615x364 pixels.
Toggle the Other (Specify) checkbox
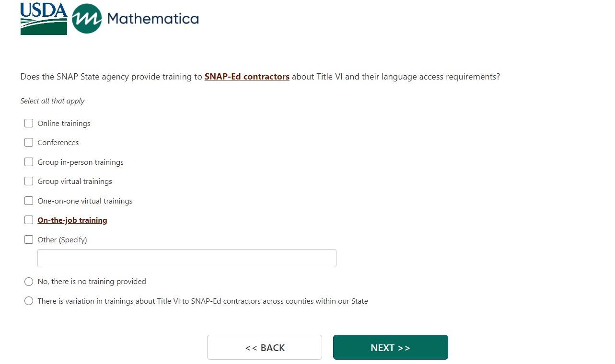[29, 240]
